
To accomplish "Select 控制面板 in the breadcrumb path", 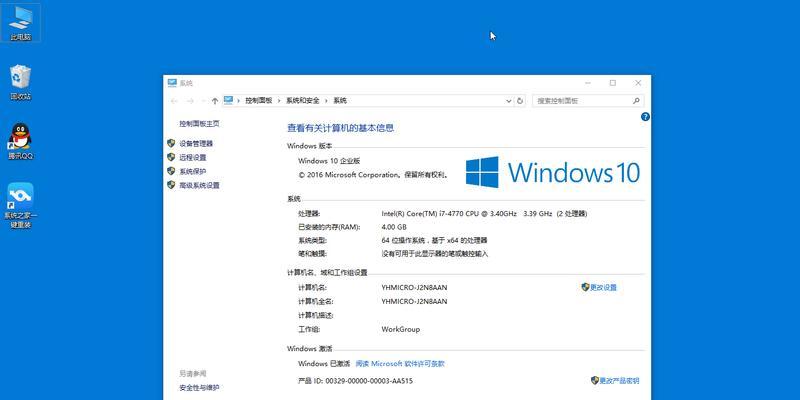I will (x=259, y=101).
